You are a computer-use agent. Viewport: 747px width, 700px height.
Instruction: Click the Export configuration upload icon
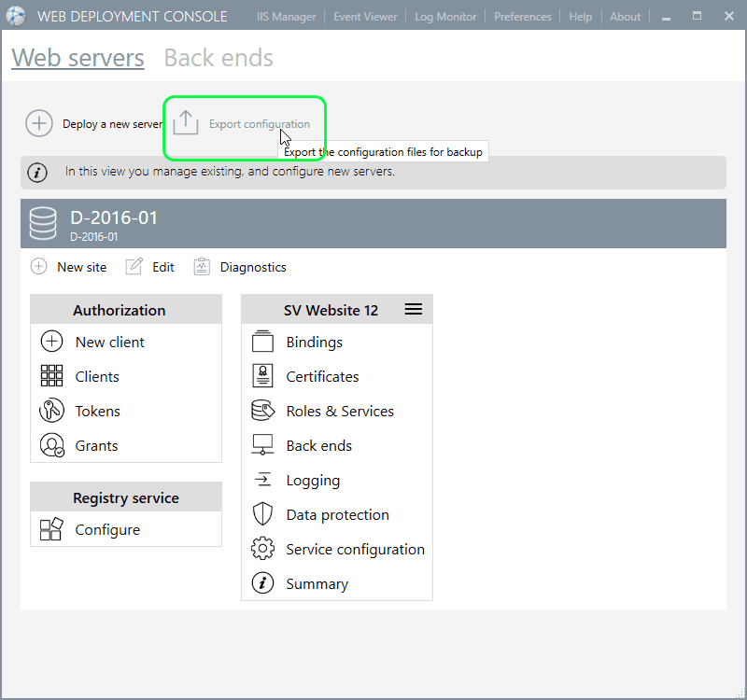[x=186, y=123]
